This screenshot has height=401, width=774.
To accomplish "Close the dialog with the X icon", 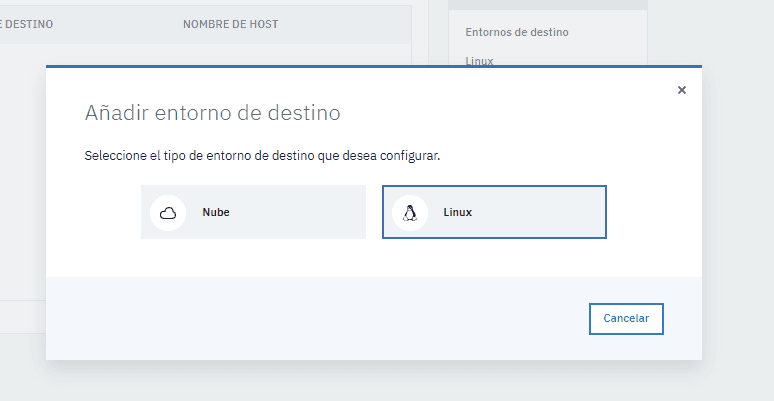I will [682, 90].
